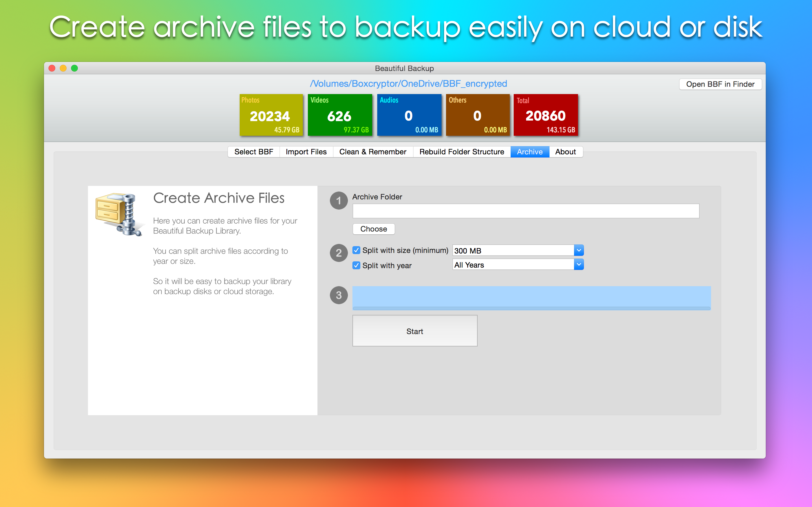Click the Archive Folder text field
This screenshot has width=812, height=507.
coord(525,211)
